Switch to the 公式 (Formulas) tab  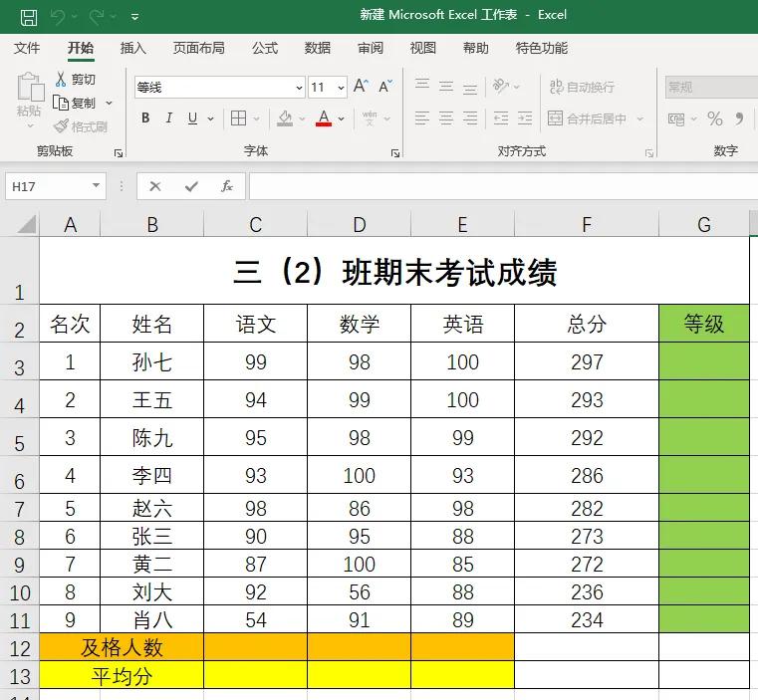click(x=265, y=48)
